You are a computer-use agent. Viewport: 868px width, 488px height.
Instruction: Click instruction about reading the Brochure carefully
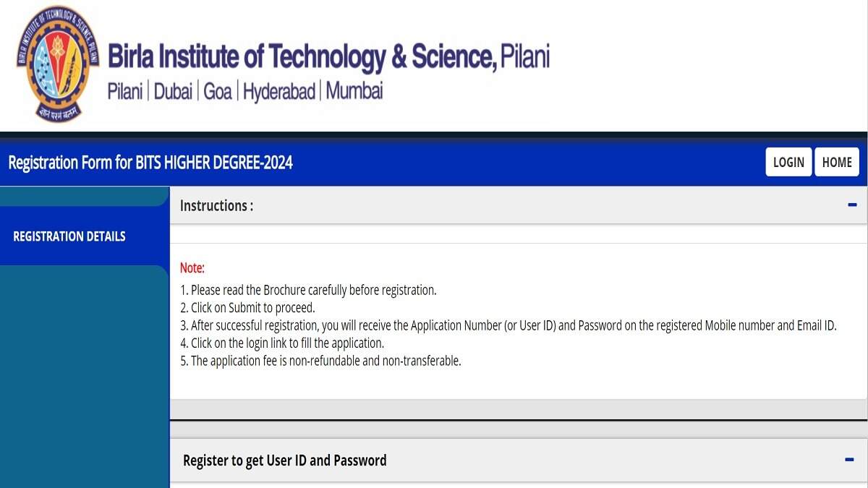(x=308, y=291)
